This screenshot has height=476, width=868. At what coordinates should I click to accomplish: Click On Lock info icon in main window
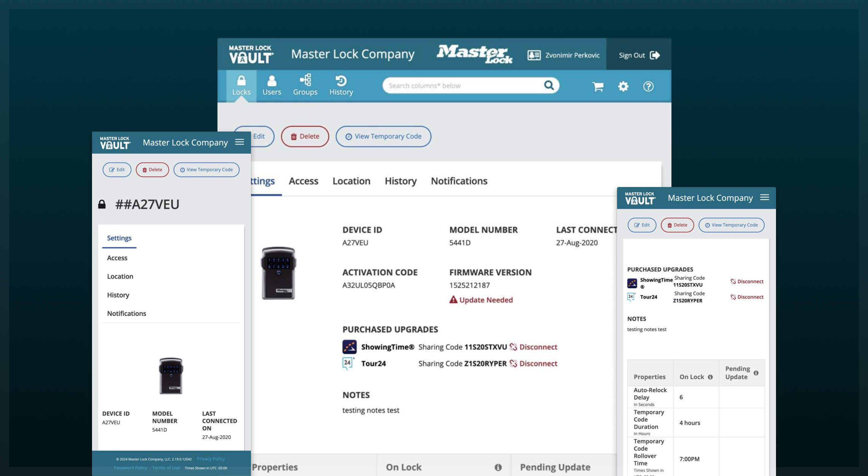498,467
